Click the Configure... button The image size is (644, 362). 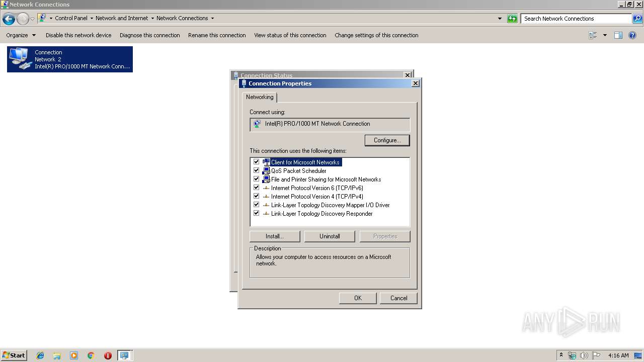coord(387,140)
